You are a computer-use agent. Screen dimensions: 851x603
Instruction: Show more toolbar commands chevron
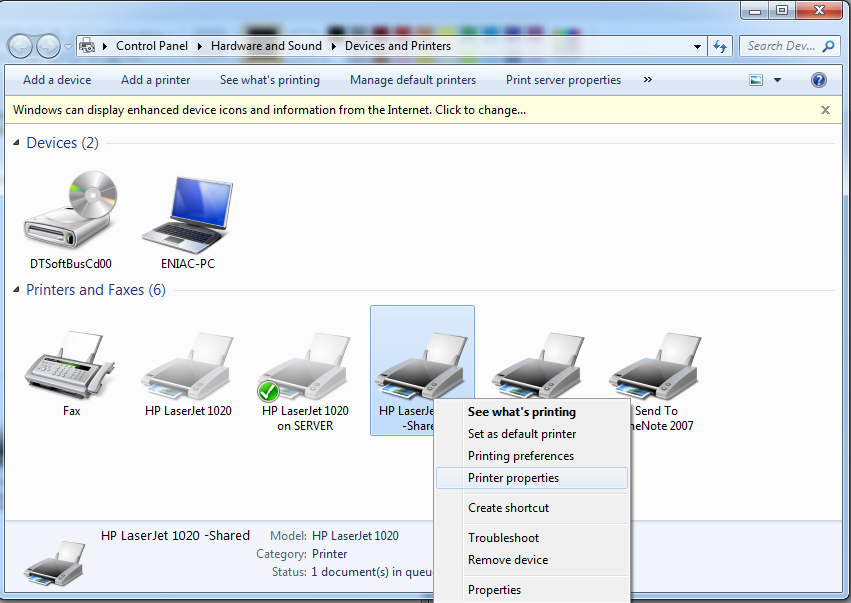coord(647,80)
